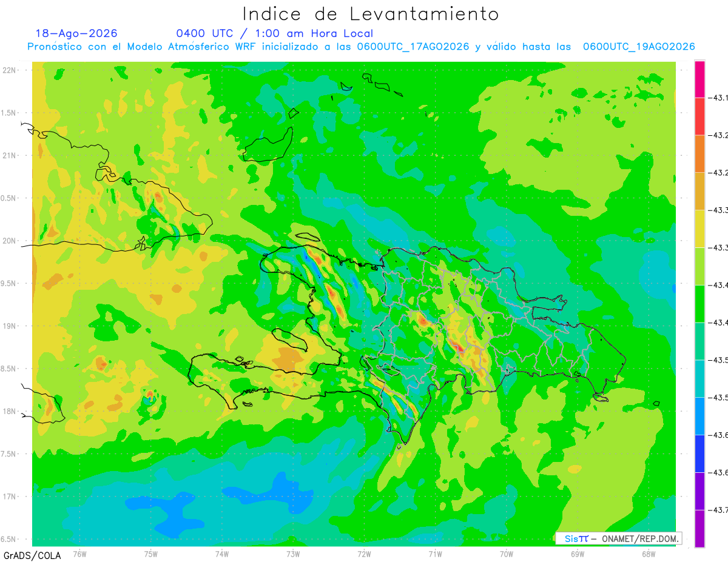Screen dimensions: 728x562
Task: Click the 21N latitude label
Action: point(10,155)
